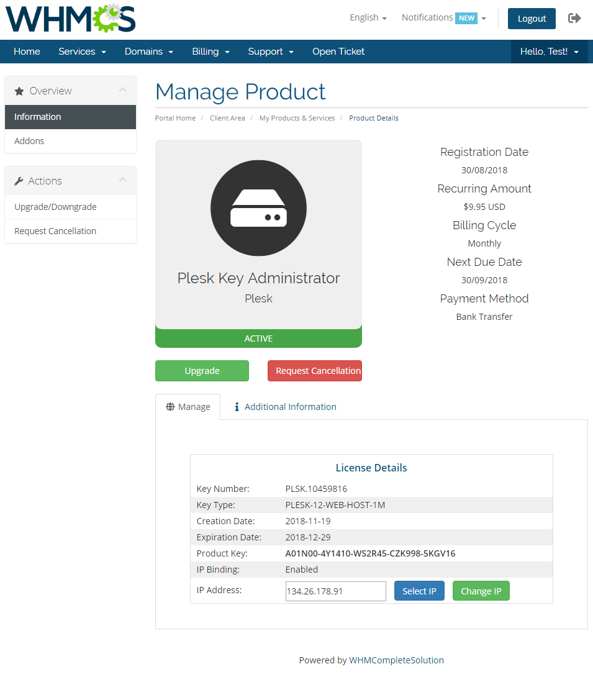Click creation date 2018-11-19
Screen dimensions: 593x700
pyautogui.click(x=308, y=521)
